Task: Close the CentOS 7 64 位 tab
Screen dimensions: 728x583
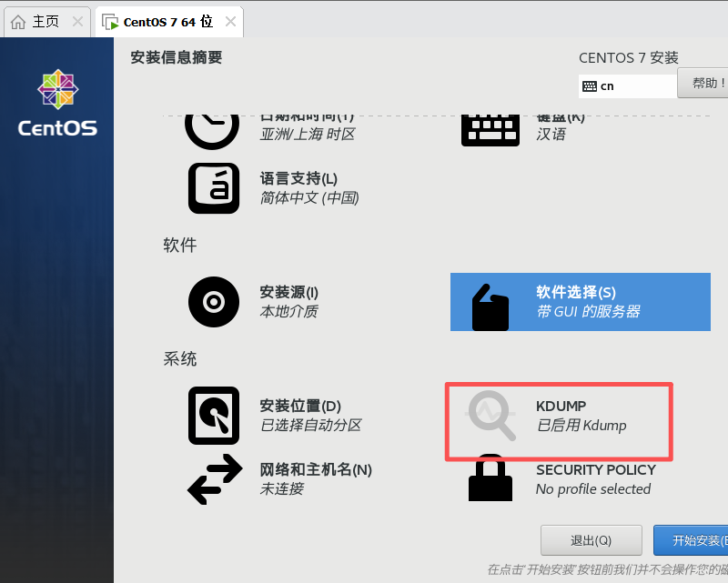Action: point(230,21)
